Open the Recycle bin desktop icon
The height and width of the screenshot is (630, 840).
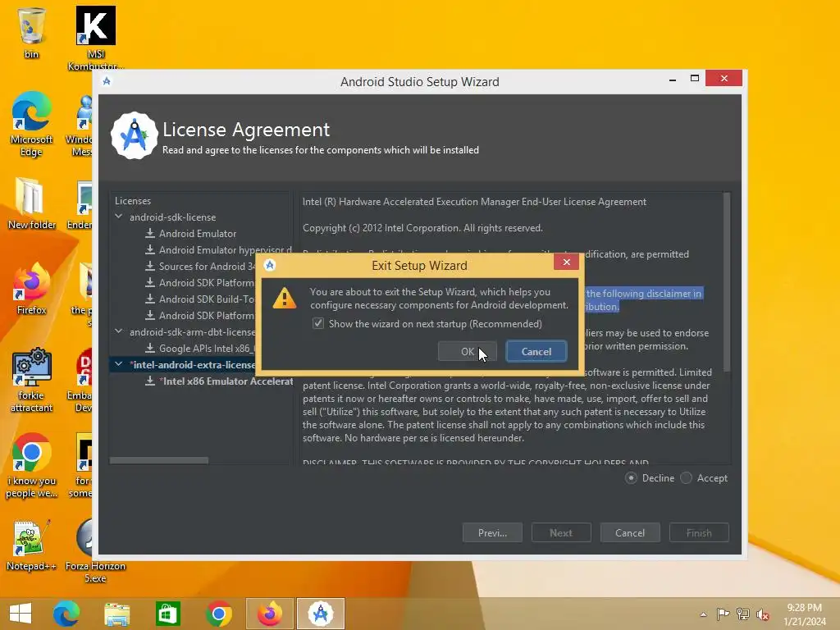click(31, 32)
